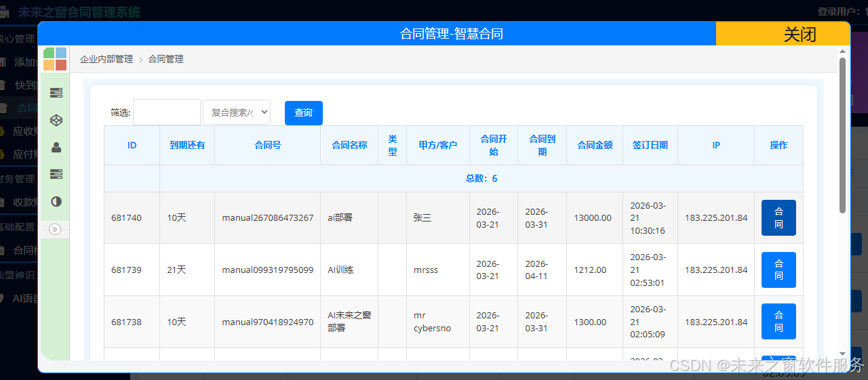Click the 合同号 column header
Image resolution: width=868 pixels, height=380 pixels.
268,145
